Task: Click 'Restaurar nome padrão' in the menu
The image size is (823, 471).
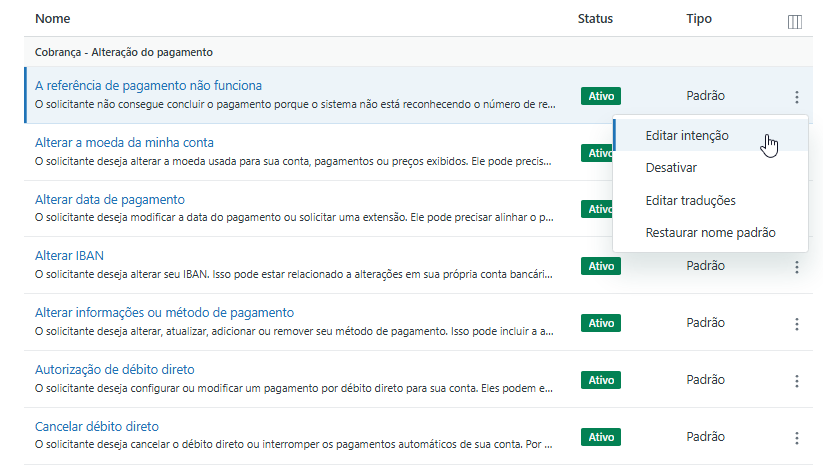Action: coord(710,233)
